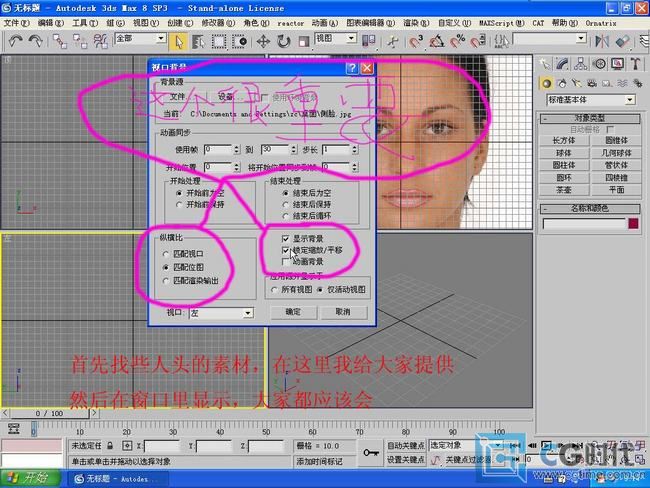The width and height of the screenshot is (650, 488).
Task: Select the Shapes category icon
Action: click(562, 83)
